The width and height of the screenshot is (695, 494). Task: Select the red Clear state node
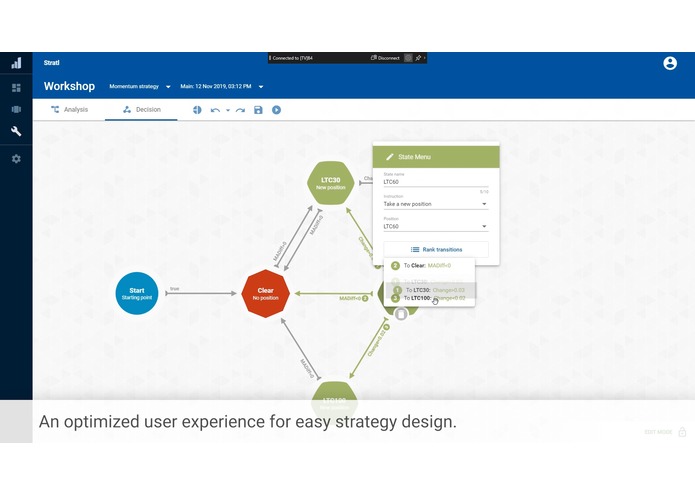coord(266,294)
